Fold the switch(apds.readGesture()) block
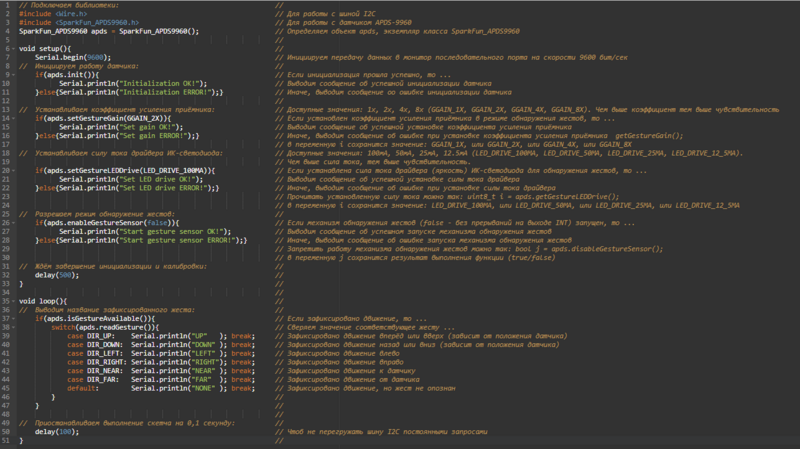Screen dimensions: 800x449 tap(13, 328)
